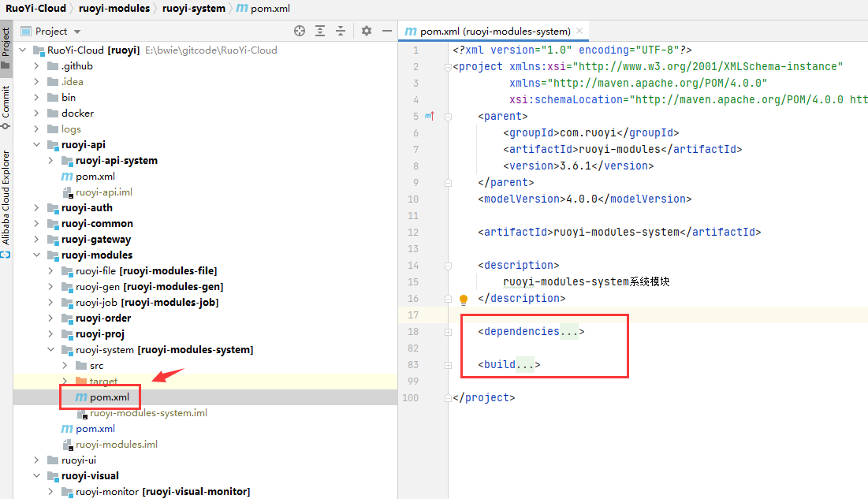This screenshot has height=499, width=868.
Task: Open the Project tool window side tab
Action: (x=6, y=47)
